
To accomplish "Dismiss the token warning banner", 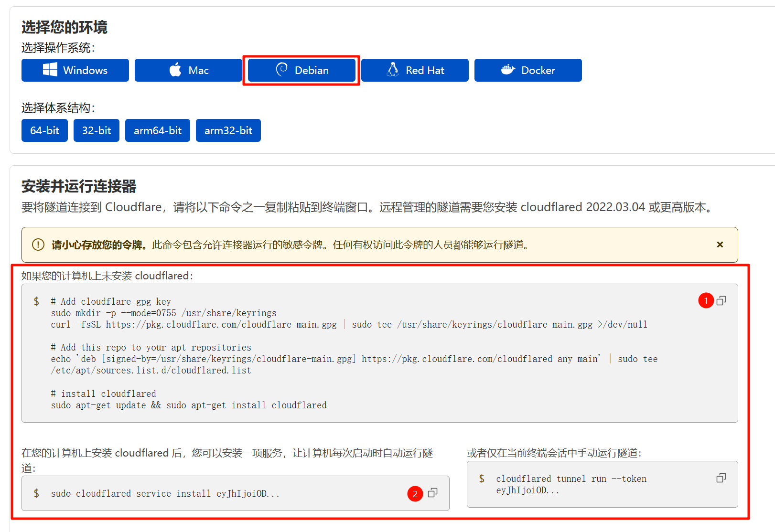I will (720, 245).
